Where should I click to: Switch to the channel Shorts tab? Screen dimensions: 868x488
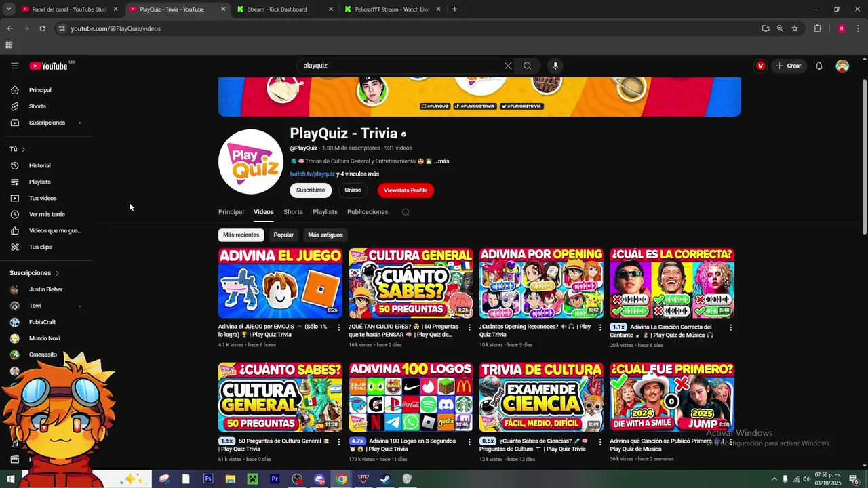293,212
